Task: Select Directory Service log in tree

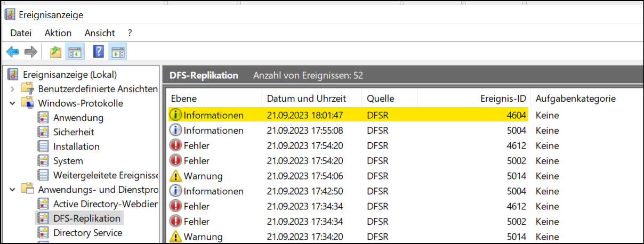Action: 88,233
